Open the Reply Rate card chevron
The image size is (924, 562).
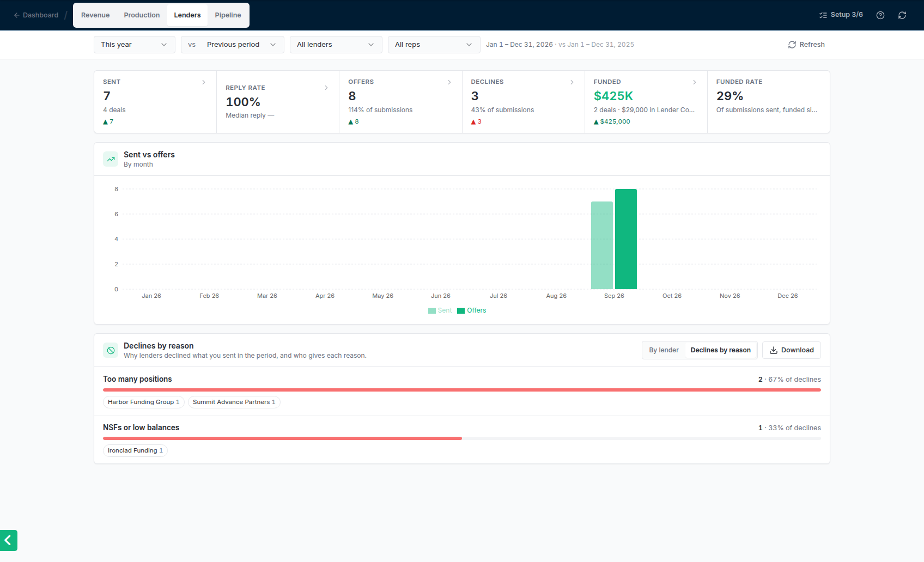click(x=326, y=88)
